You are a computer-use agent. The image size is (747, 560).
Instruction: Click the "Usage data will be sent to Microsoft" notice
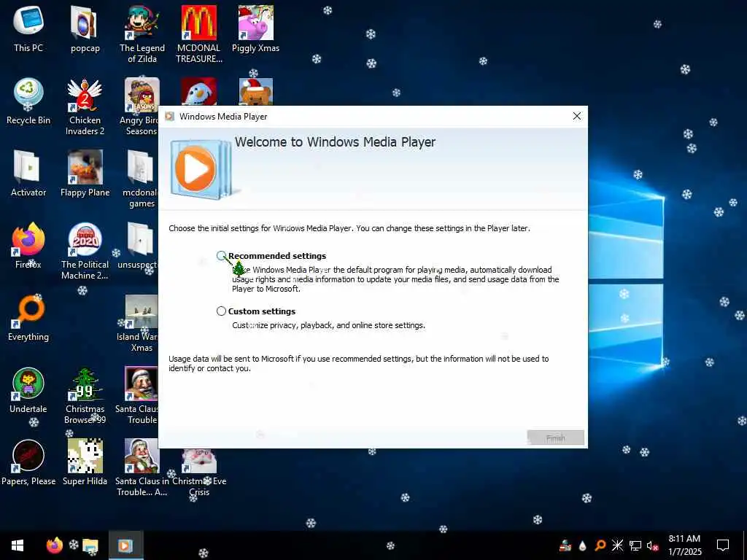click(358, 363)
